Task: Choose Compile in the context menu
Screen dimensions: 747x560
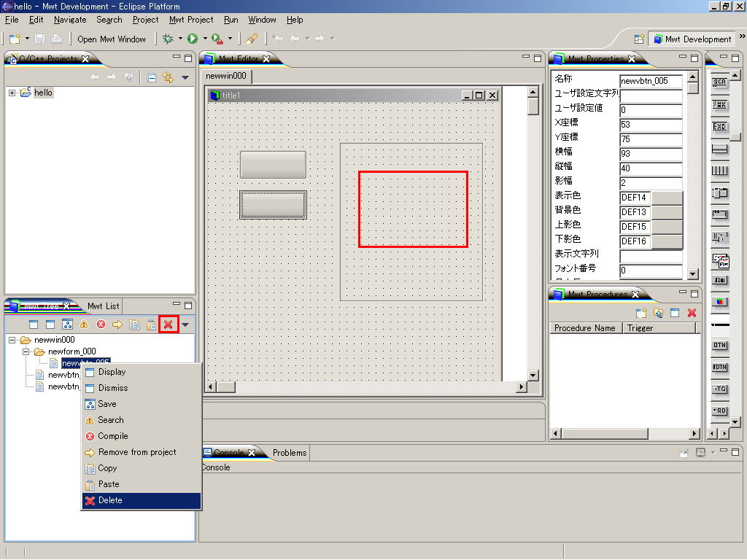Action: [142, 436]
